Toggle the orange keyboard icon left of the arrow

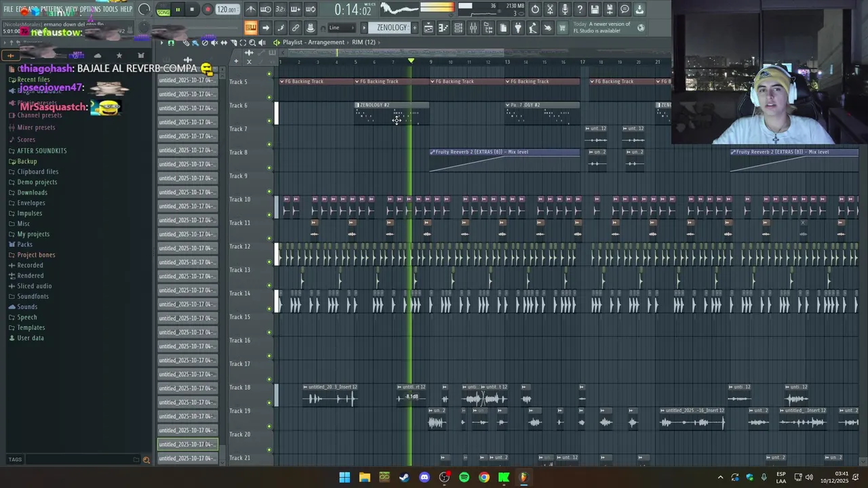(251, 28)
